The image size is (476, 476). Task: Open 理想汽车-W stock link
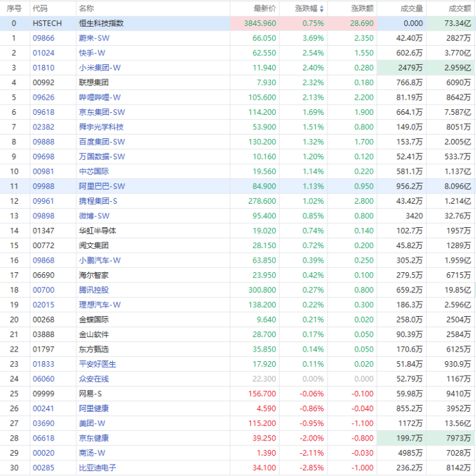100,305
